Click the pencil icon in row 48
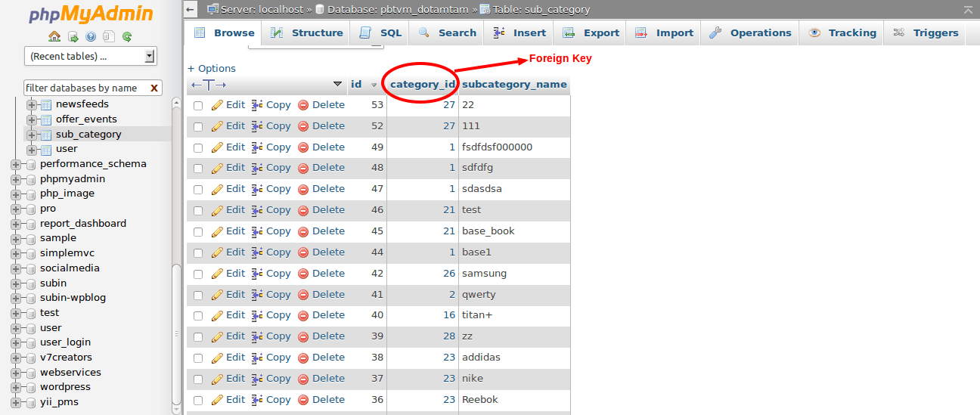This screenshot has width=980, height=415. coord(217,168)
